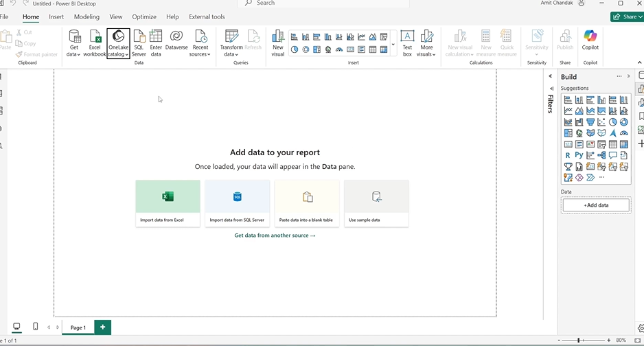Click fit to page button

[x=637, y=341]
